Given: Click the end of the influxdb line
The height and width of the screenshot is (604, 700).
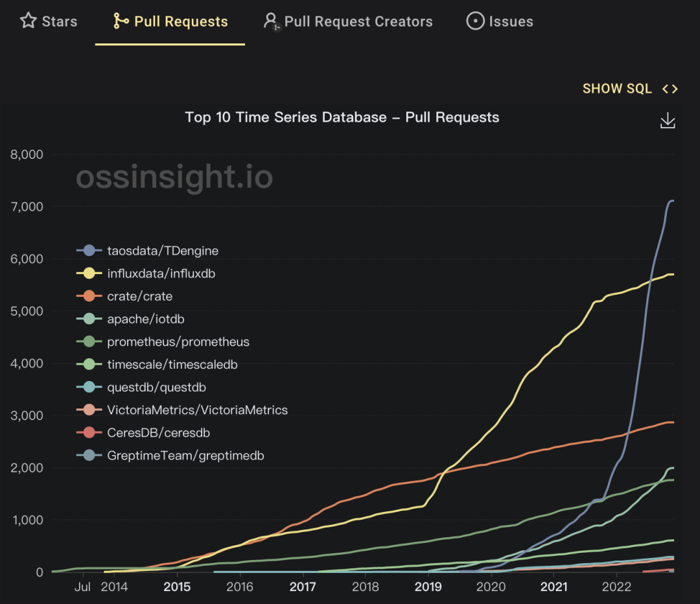Looking at the screenshot, I should point(673,274).
